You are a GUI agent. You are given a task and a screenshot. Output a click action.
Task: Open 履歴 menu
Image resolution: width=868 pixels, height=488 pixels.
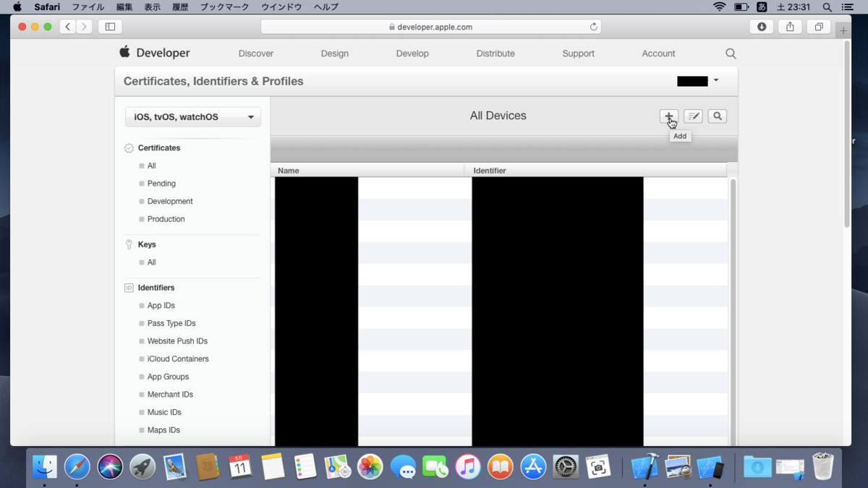point(179,7)
